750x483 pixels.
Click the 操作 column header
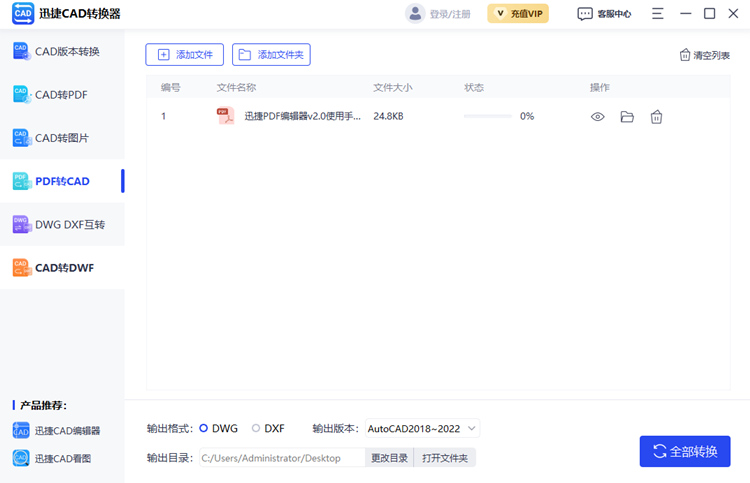[x=600, y=88]
